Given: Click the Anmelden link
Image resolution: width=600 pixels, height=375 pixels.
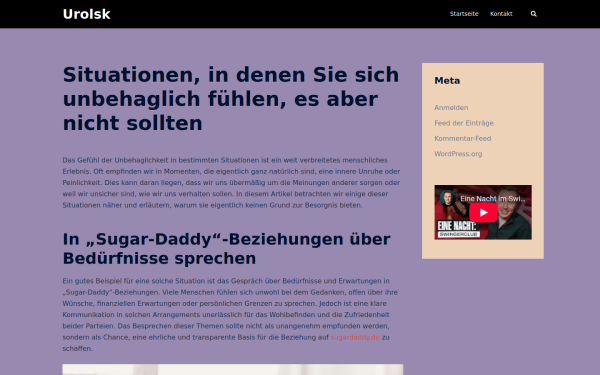Looking at the screenshot, I should coord(451,108).
